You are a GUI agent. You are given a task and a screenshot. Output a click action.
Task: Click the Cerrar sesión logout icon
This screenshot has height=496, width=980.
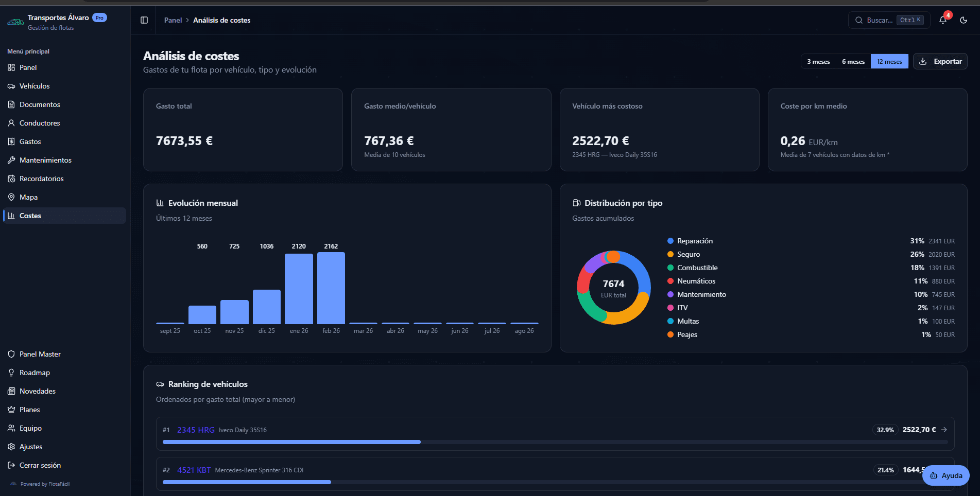tap(11, 465)
